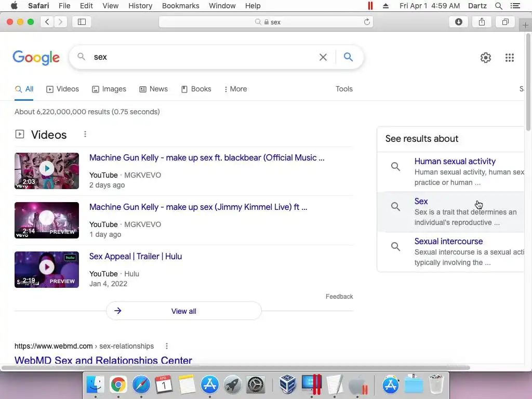Viewport: 532px width, 399px height.
Task: Click the vertical page scrollbar
Action: (x=528, y=82)
